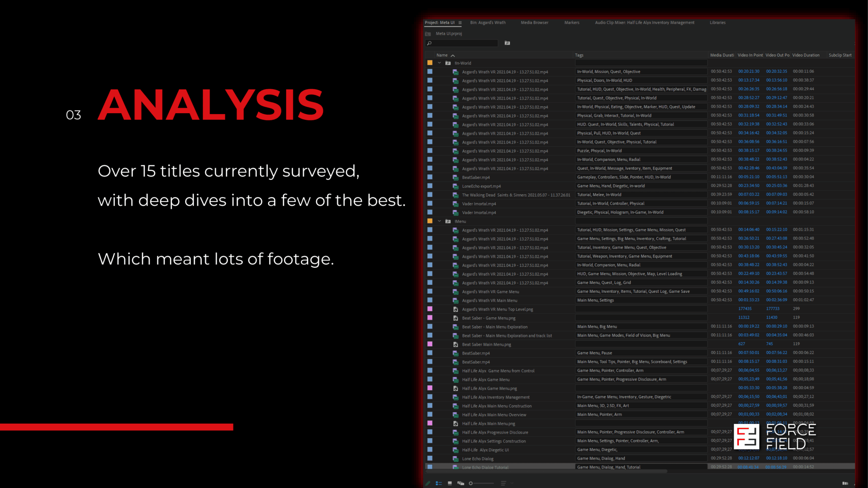Collapse the !In-World bin

click(439, 63)
